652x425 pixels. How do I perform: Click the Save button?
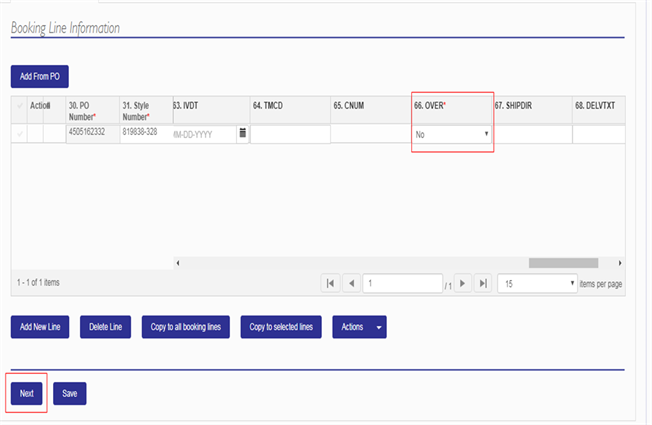pos(70,394)
